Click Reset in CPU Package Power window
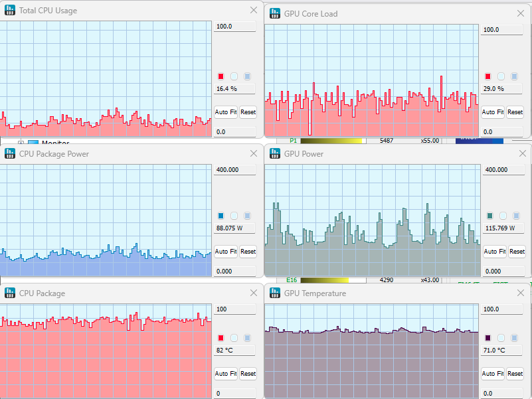 [248, 252]
